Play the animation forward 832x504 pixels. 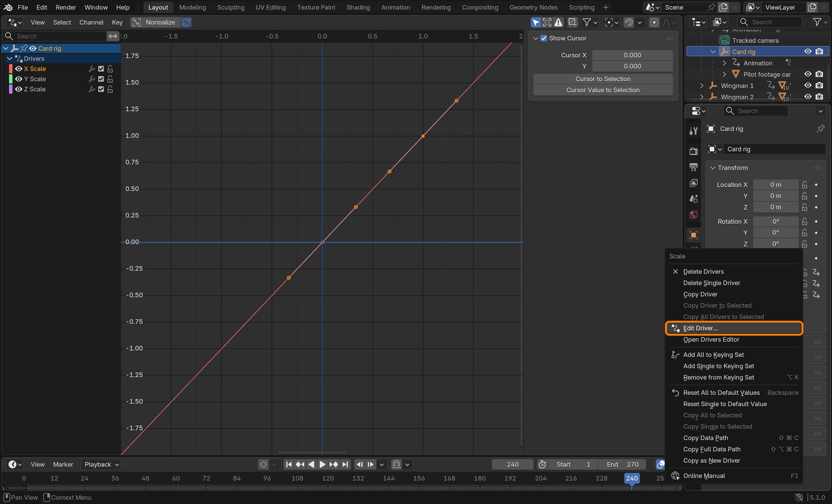pyautogui.click(x=322, y=465)
